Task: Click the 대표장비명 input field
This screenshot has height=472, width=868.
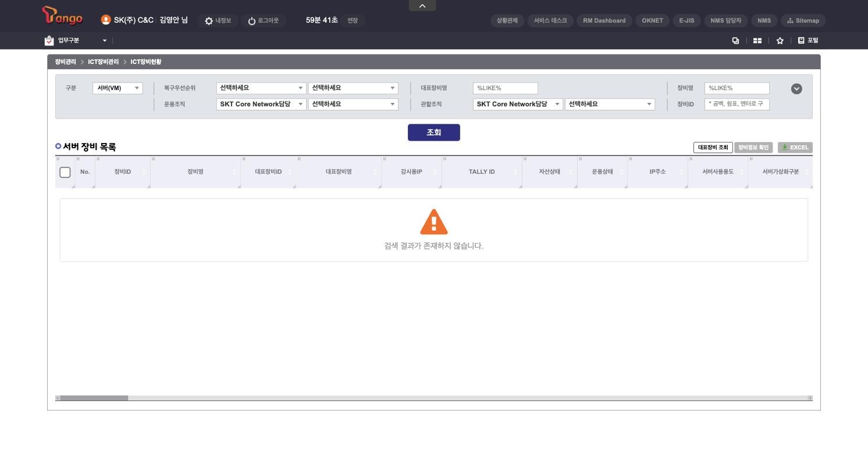Action: [505, 88]
